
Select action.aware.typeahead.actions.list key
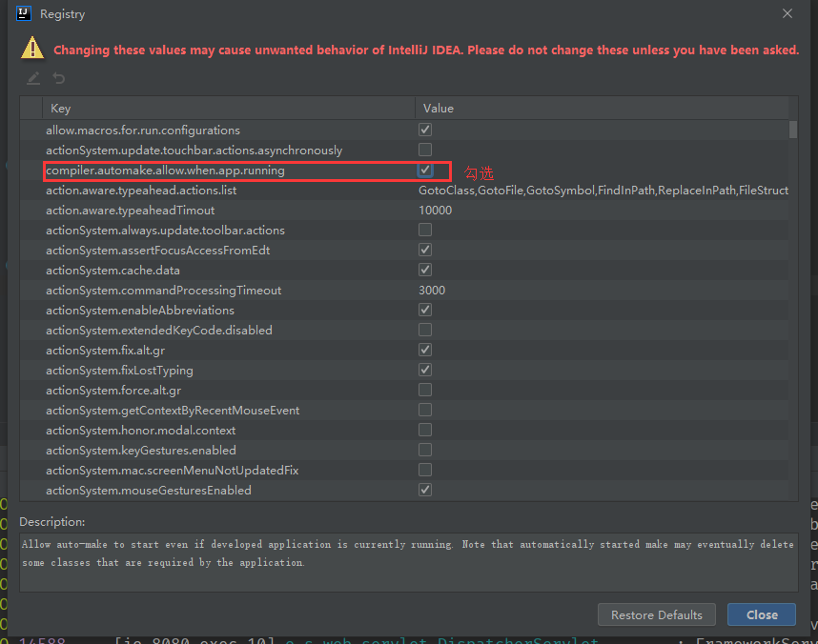click(141, 191)
